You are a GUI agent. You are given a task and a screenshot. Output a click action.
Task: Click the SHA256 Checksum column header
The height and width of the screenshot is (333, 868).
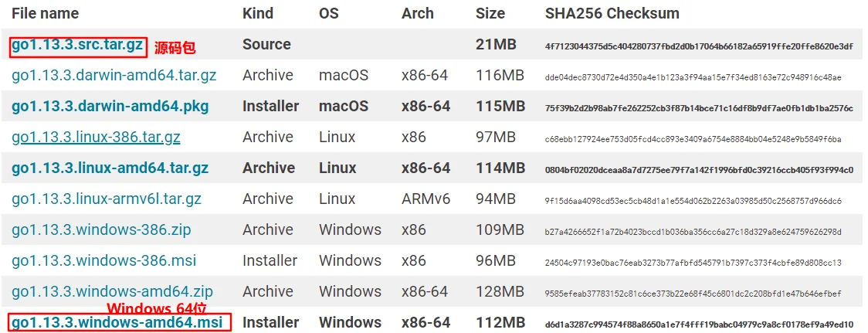pyautogui.click(x=612, y=13)
